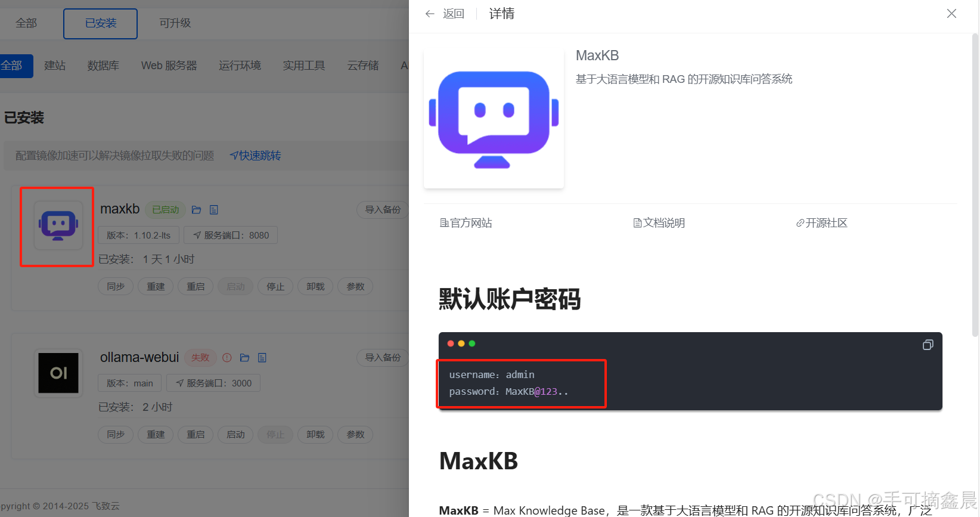Filter apps by 实用工具 category
The height and width of the screenshot is (517, 980).
[304, 66]
